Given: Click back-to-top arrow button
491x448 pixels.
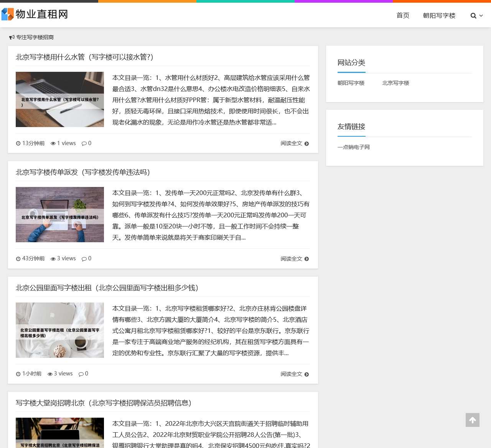Looking at the screenshot, I should pyautogui.click(x=473, y=420).
